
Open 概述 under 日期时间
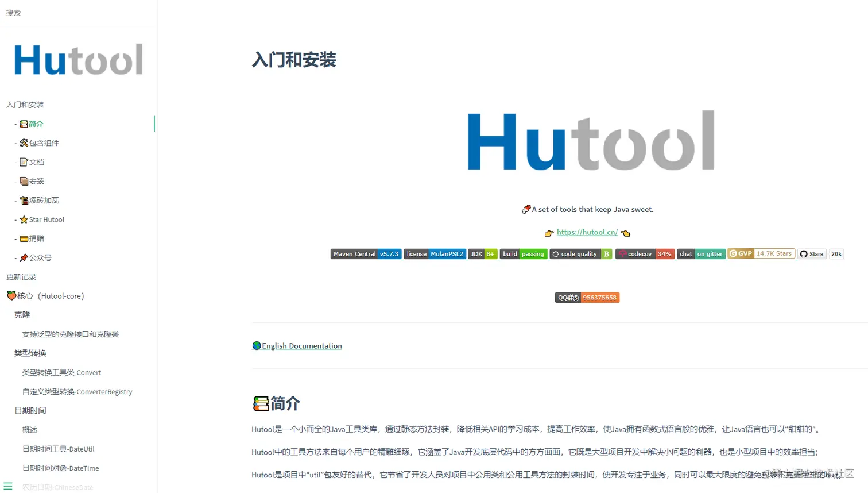coord(30,430)
